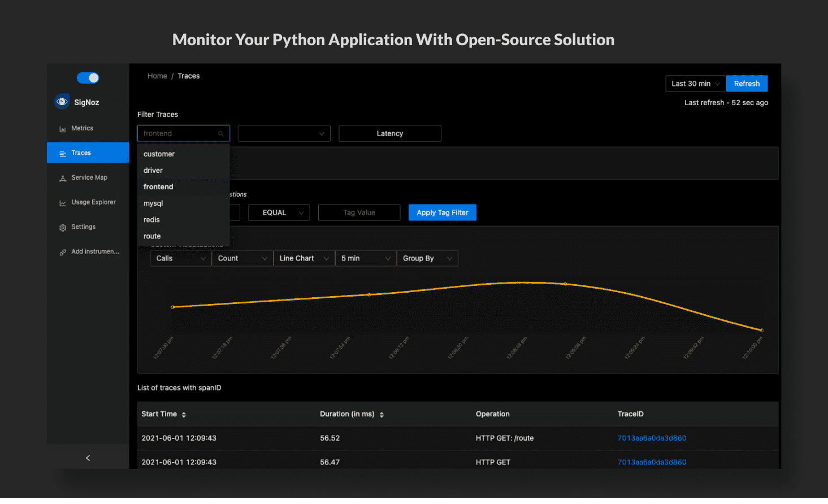Screen dimensions: 828x504
Task: Sort traces by Duration column
Action: tap(382, 415)
